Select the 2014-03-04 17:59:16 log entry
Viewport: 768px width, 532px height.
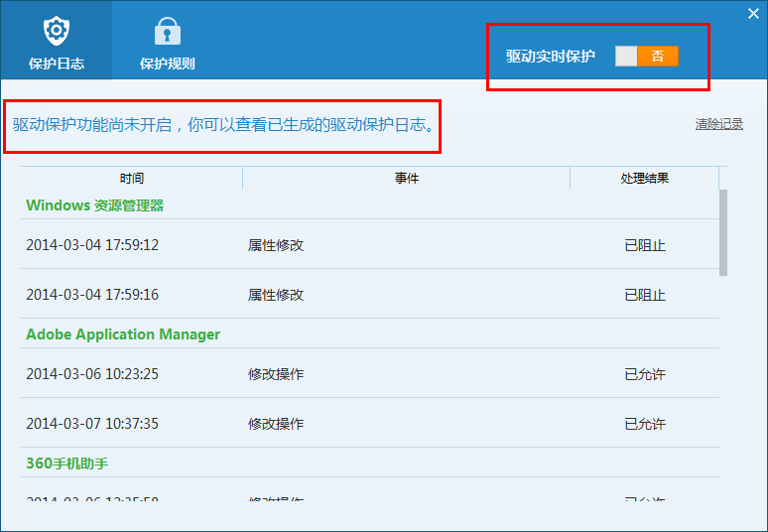coord(370,294)
